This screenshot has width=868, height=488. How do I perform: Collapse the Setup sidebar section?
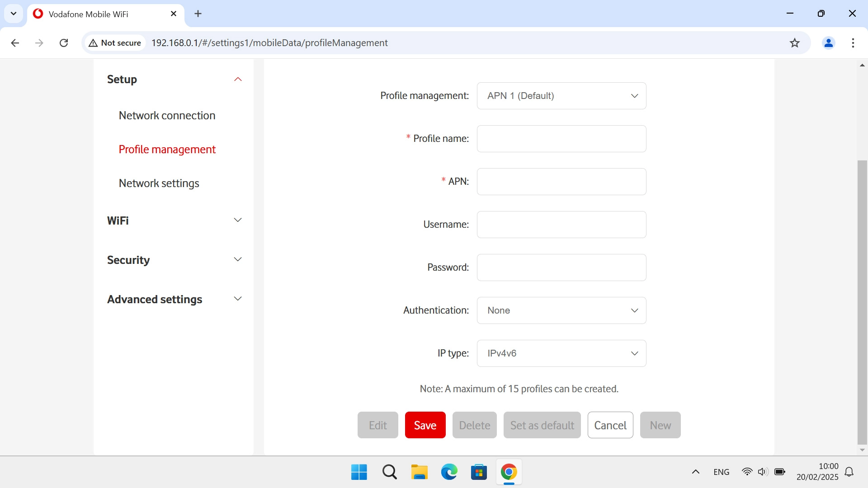[238, 80]
